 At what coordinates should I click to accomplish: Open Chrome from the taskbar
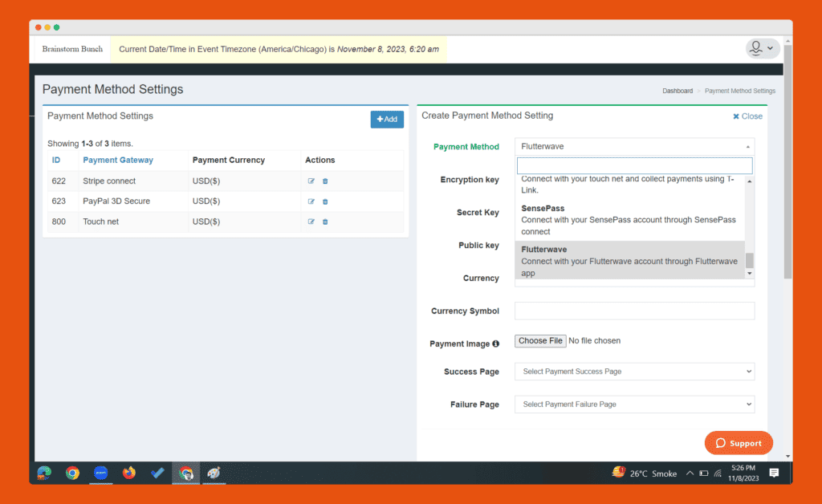pos(72,473)
